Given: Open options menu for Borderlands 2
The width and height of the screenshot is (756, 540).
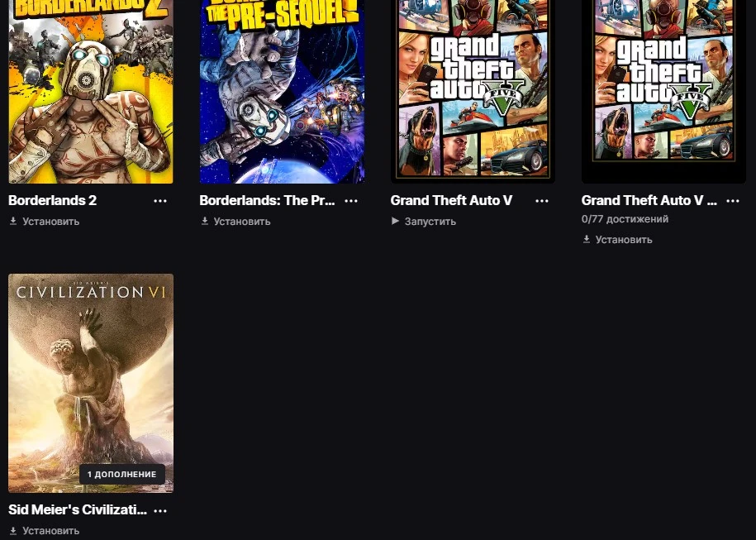Looking at the screenshot, I should pos(160,201).
